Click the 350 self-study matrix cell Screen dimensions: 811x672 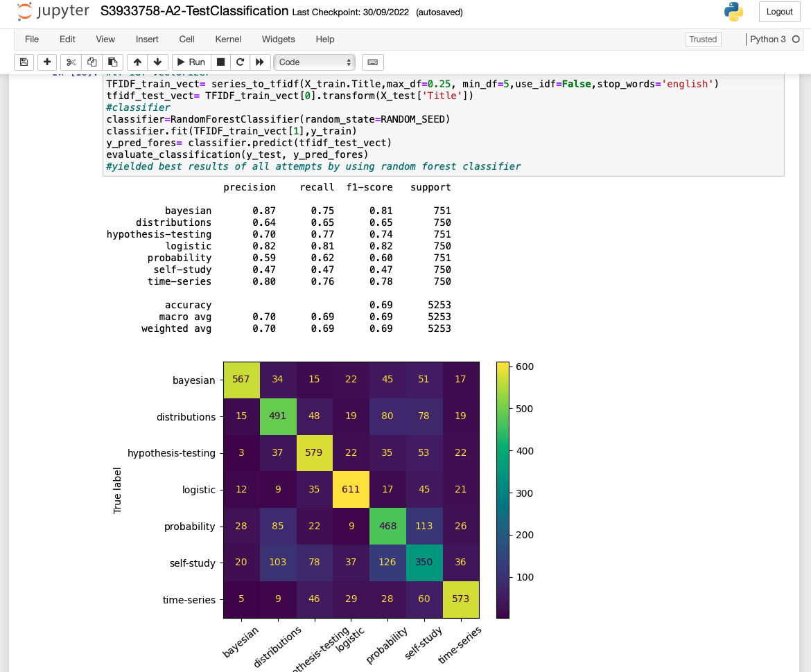pos(424,563)
